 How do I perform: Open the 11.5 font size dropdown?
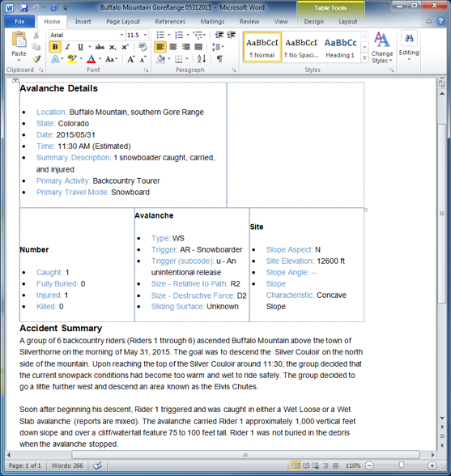[145, 35]
